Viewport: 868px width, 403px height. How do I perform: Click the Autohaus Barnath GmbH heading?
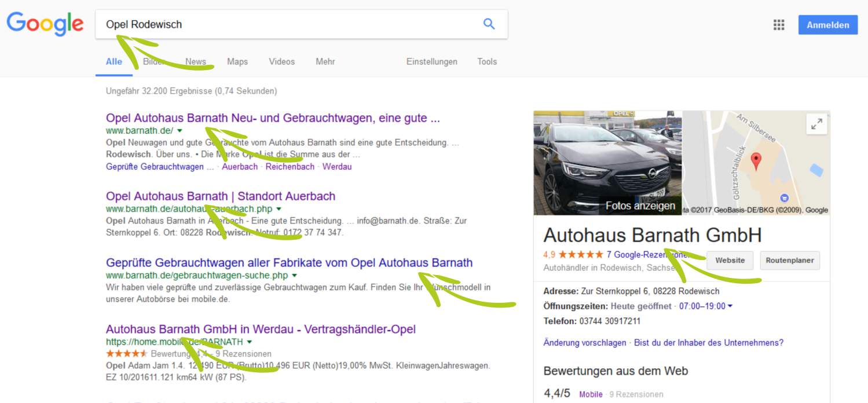click(653, 235)
